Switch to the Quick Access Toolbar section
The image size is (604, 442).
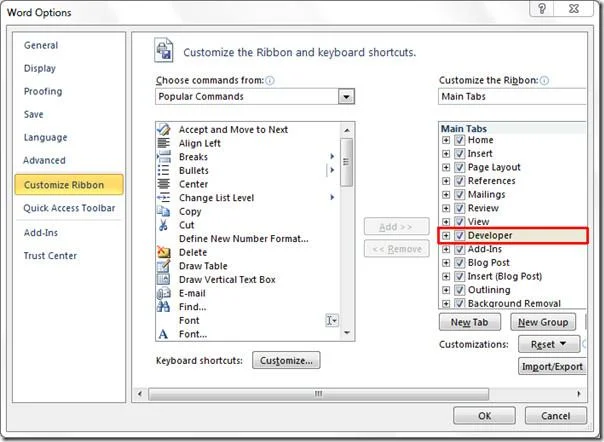click(69, 208)
